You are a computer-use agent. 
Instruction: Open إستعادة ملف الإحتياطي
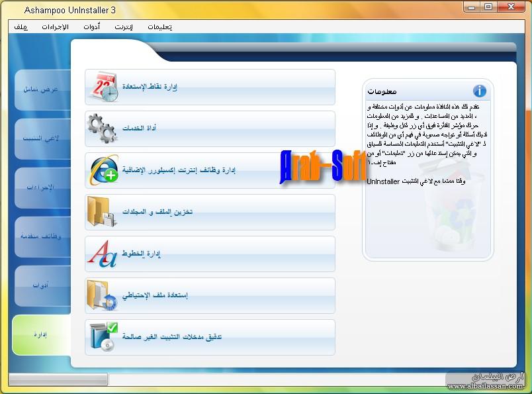tap(210, 295)
